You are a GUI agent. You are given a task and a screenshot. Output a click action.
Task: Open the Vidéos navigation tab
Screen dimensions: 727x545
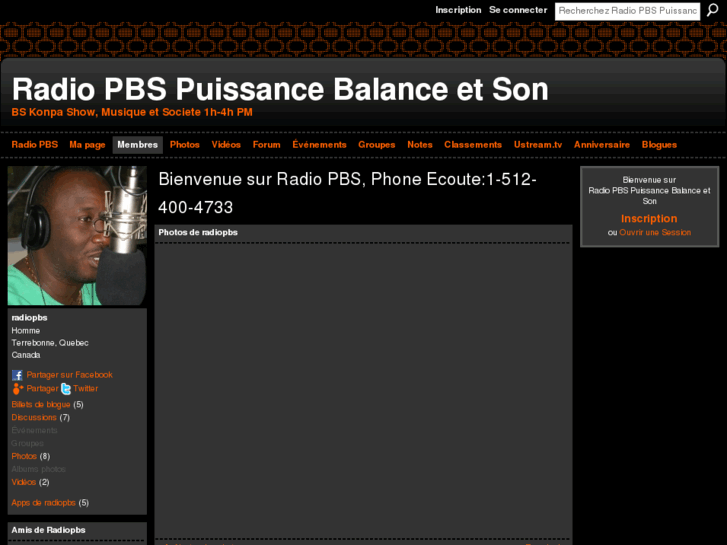pos(226,145)
